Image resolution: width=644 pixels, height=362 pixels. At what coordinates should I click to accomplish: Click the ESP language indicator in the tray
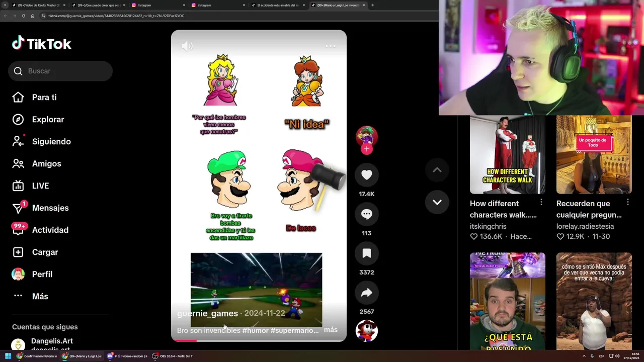pyautogui.click(x=602, y=356)
